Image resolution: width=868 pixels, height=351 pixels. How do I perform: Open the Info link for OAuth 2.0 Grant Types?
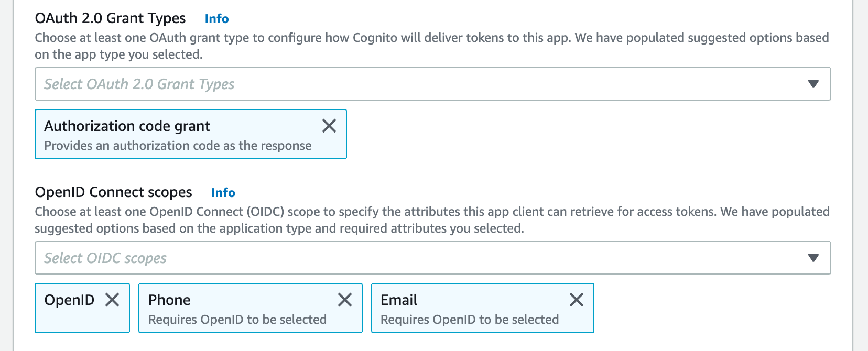pos(218,18)
